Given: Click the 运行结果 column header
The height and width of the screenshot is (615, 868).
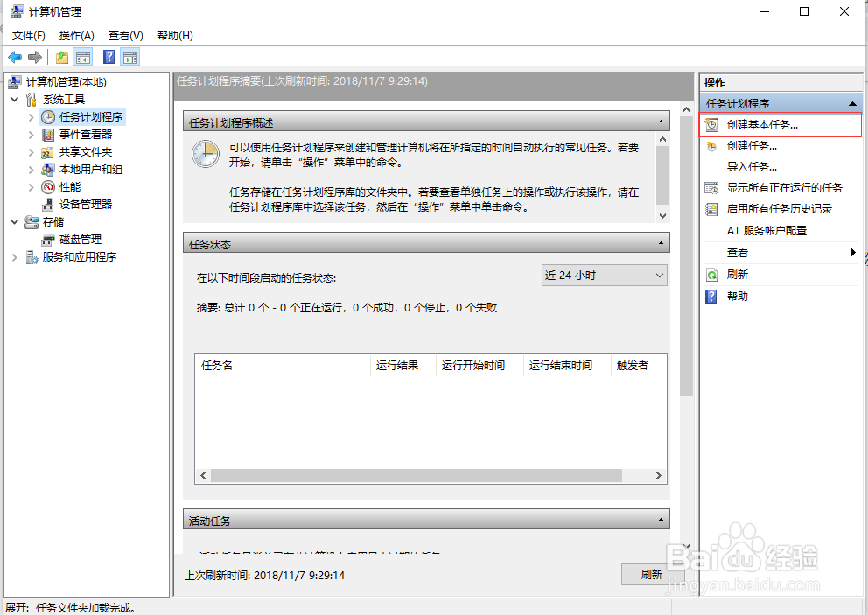Looking at the screenshot, I should coord(403,366).
